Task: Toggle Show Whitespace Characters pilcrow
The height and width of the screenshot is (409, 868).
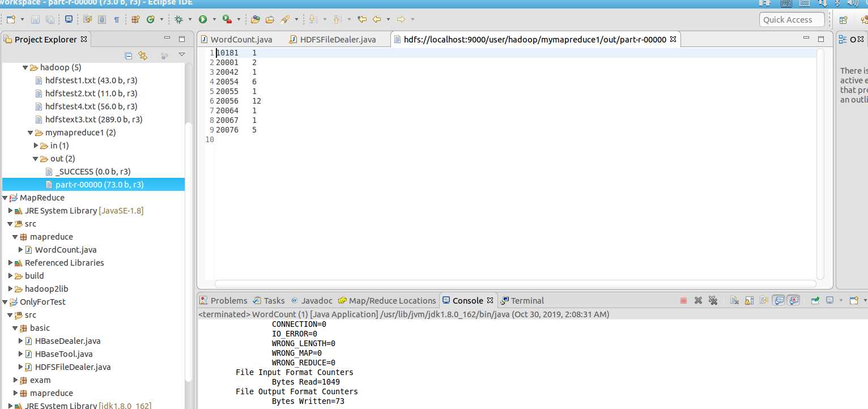Action: pyautogui.click(x=117, y=19)
